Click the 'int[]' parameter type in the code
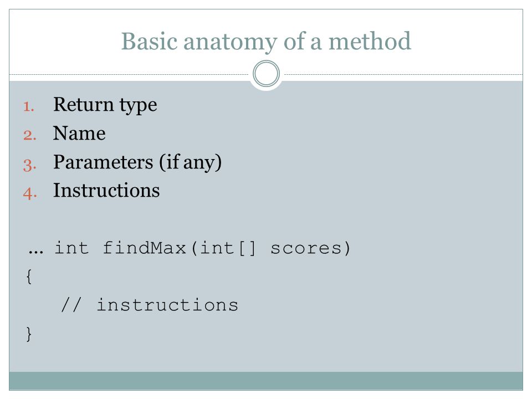The width and height of the screenshot is (532, 399). pyautogui.click(x=228, y=248)
